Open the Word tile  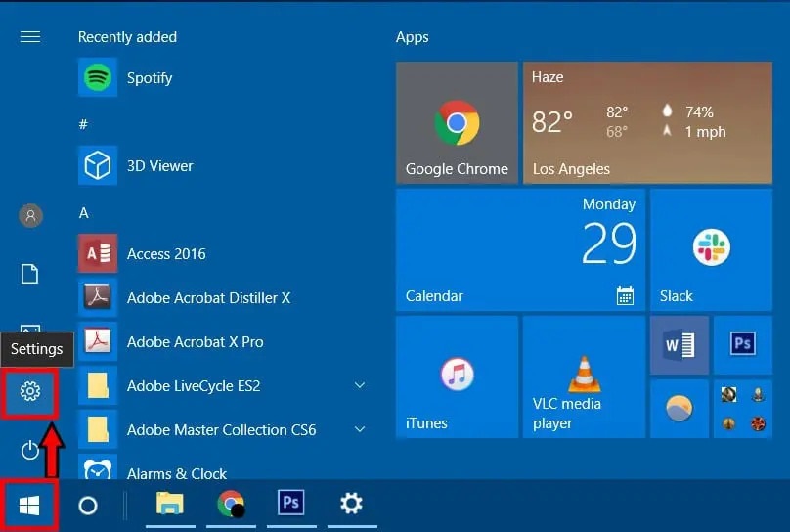click(679, 344)
